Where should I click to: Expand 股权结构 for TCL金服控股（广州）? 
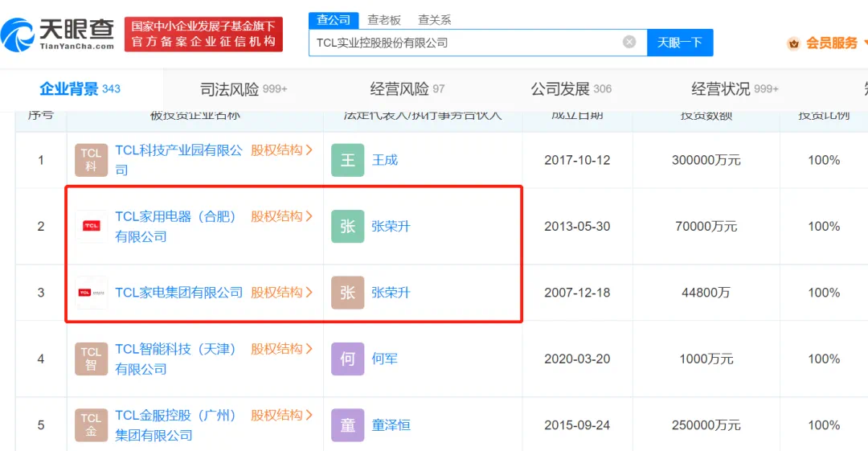coord(282,415)
